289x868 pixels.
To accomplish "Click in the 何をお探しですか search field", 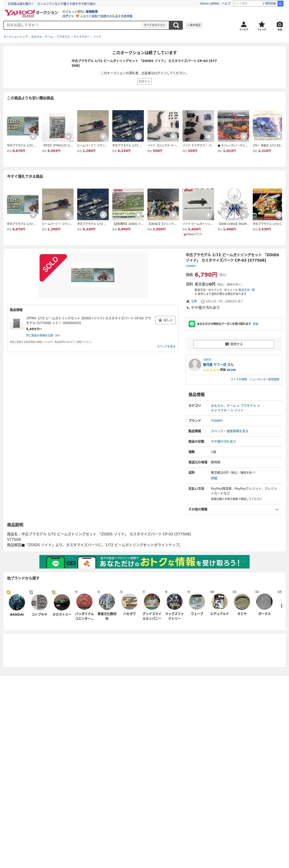I will pyautogui.click(x=72, y=25).
